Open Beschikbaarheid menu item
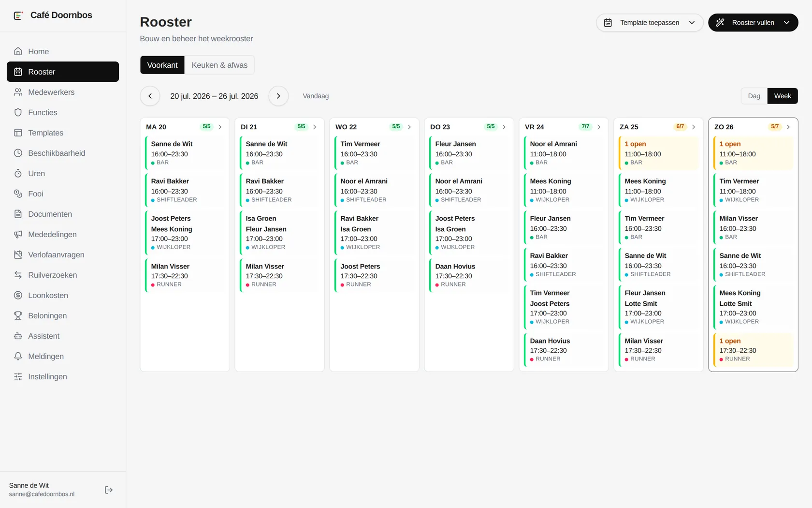The image size is (812, 508). (x=63, y=153)
